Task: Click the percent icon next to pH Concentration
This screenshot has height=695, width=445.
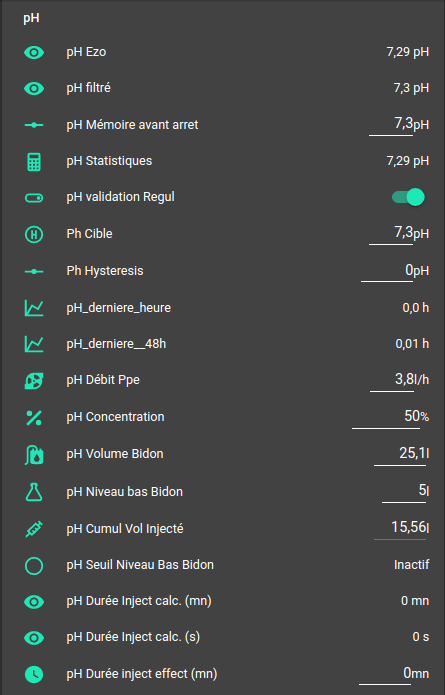Action: [x=34, y=418]
